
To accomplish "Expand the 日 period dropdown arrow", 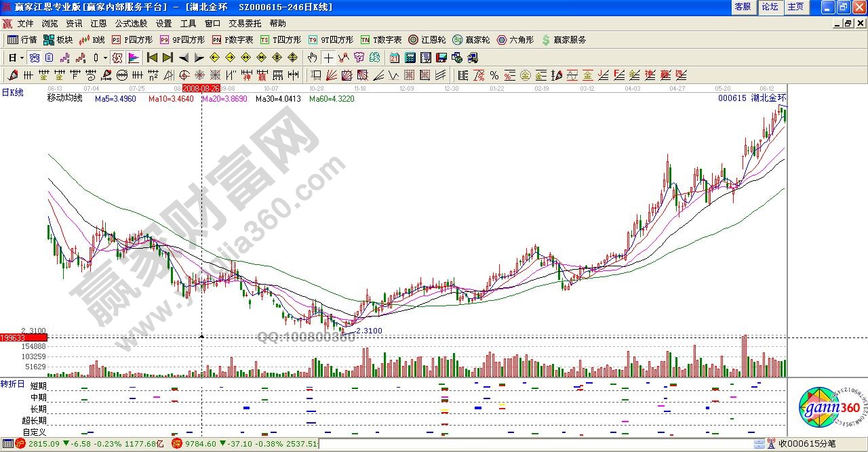I will pos(21,58).
